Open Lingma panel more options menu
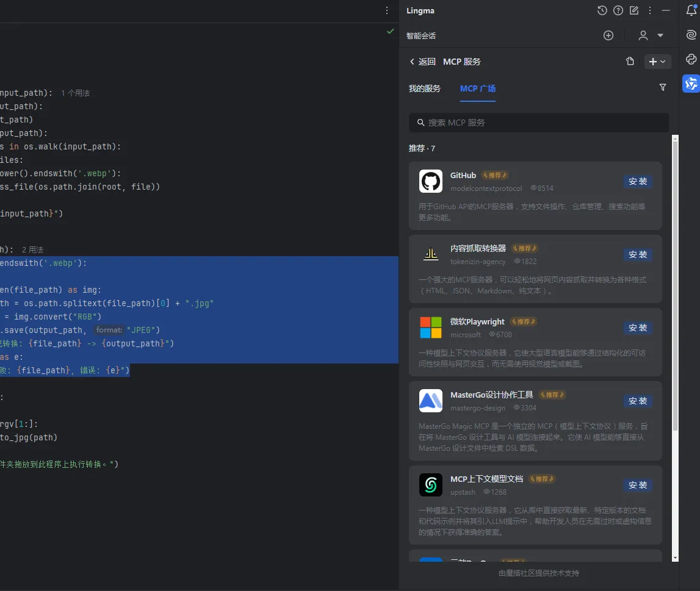This screenshot has height=591, width=700. pyautogui.click(x=650, y=10)
